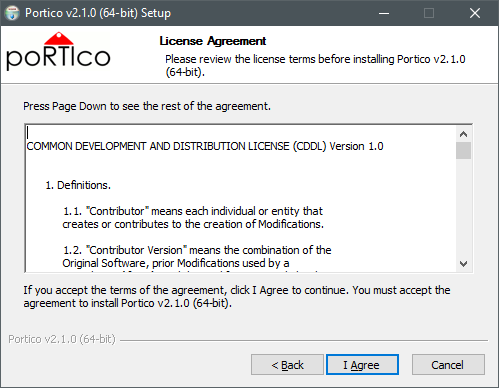The width and height of the screenshot is (499, 388).
Task: Click the '1. Definitions.' heading
Action: [x=78, y=185]
